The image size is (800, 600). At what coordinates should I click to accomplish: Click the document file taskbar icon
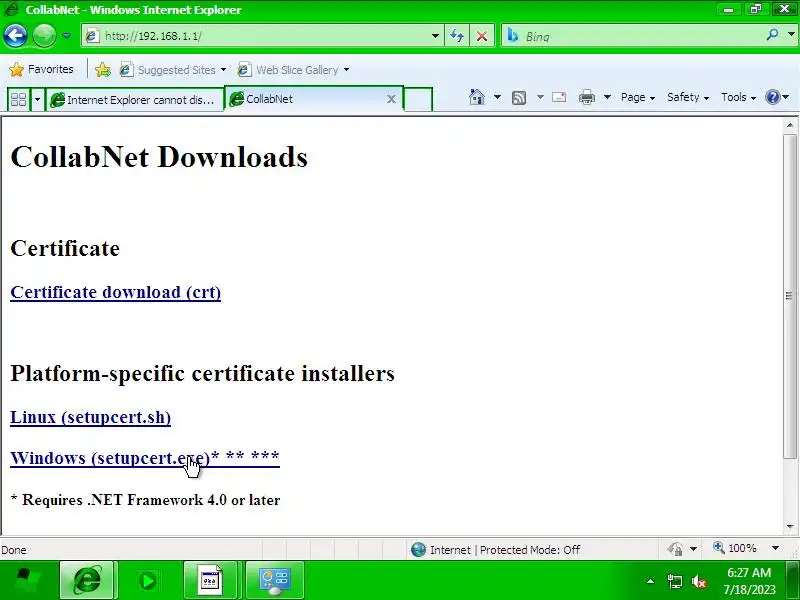coord(210,581)
